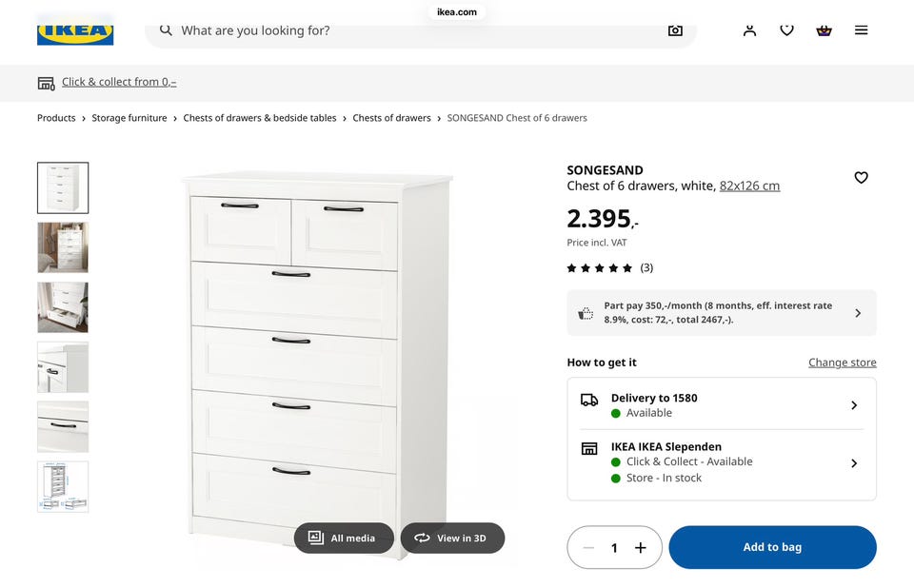Increase quantity with plus button

(641, 547)
